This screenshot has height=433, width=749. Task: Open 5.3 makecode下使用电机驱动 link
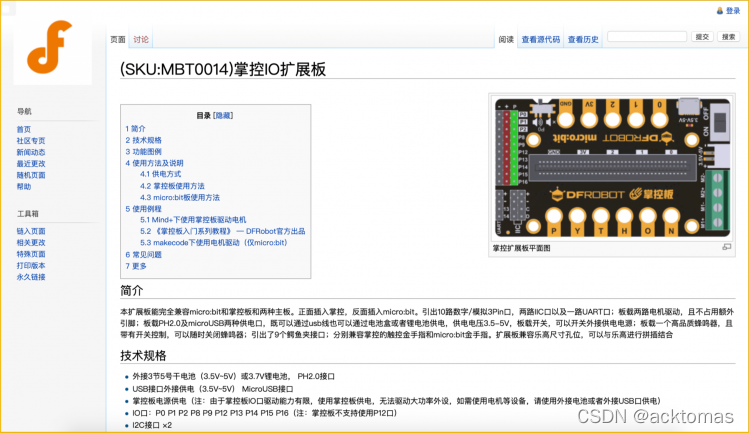(214, 243)
